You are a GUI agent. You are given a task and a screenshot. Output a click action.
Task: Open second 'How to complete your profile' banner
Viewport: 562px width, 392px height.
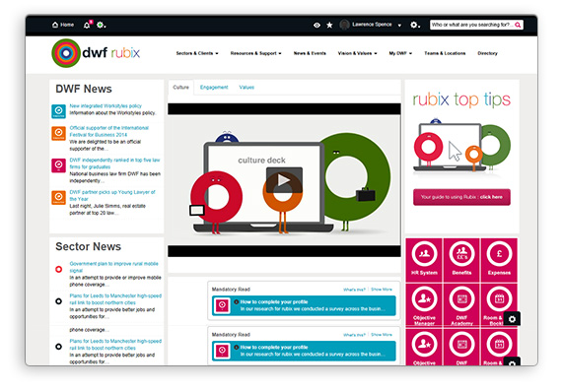click(x=304, y=352)
